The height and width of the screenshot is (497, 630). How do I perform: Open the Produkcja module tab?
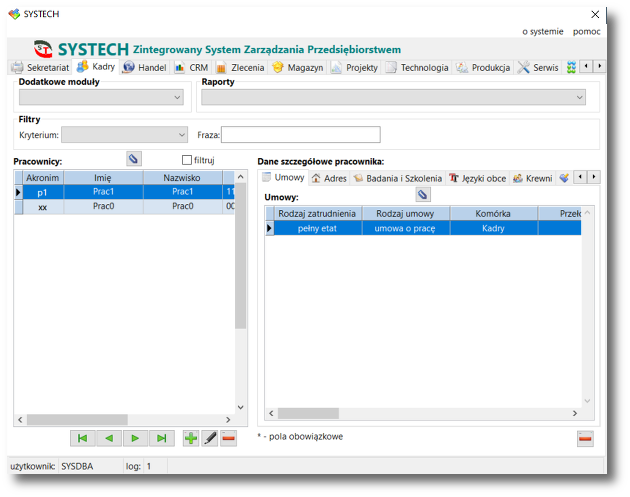[483, 67]
